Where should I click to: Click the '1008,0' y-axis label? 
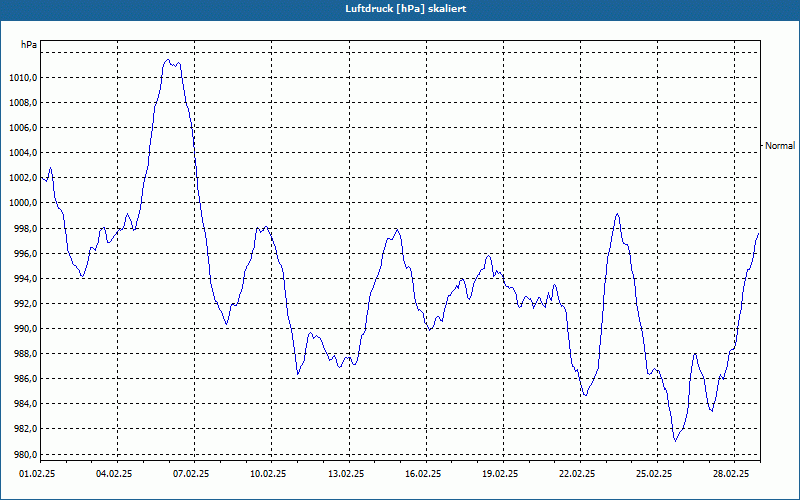[23, 103]
